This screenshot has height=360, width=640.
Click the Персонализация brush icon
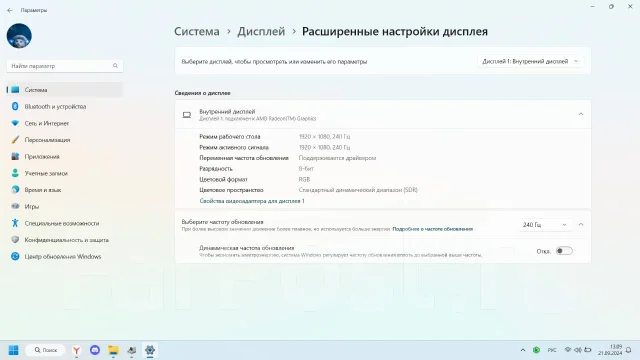tap(16, 140)
